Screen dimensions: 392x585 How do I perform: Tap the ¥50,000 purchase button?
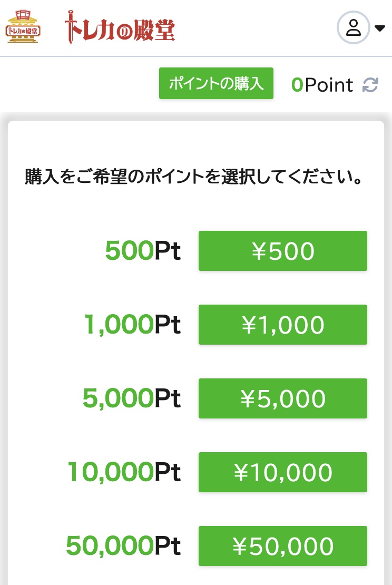283,546
